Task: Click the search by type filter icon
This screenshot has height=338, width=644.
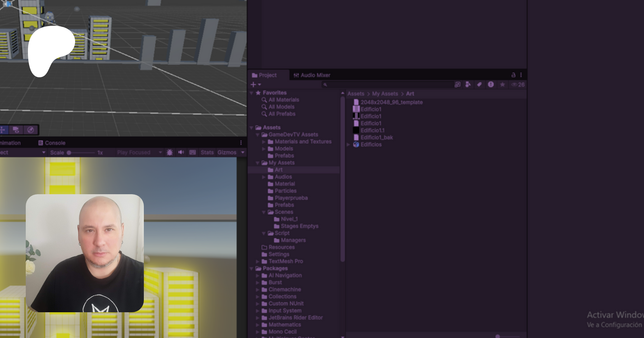Action: 468,84
